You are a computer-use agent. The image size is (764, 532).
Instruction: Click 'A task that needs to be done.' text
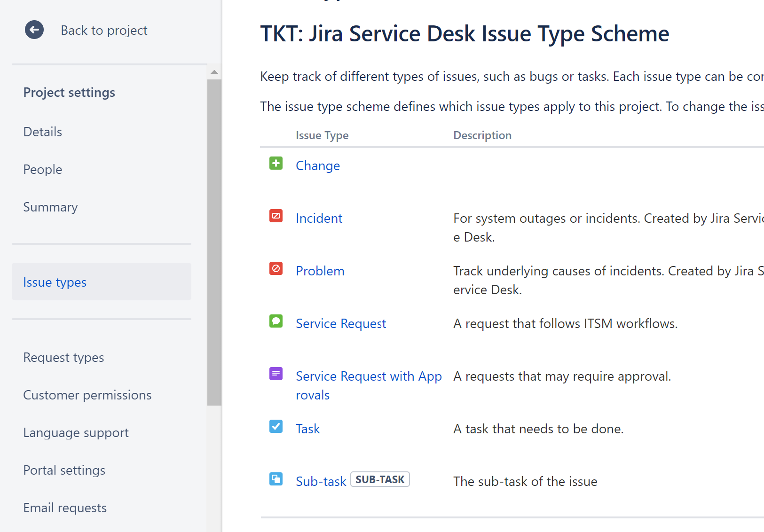(538, 429)
